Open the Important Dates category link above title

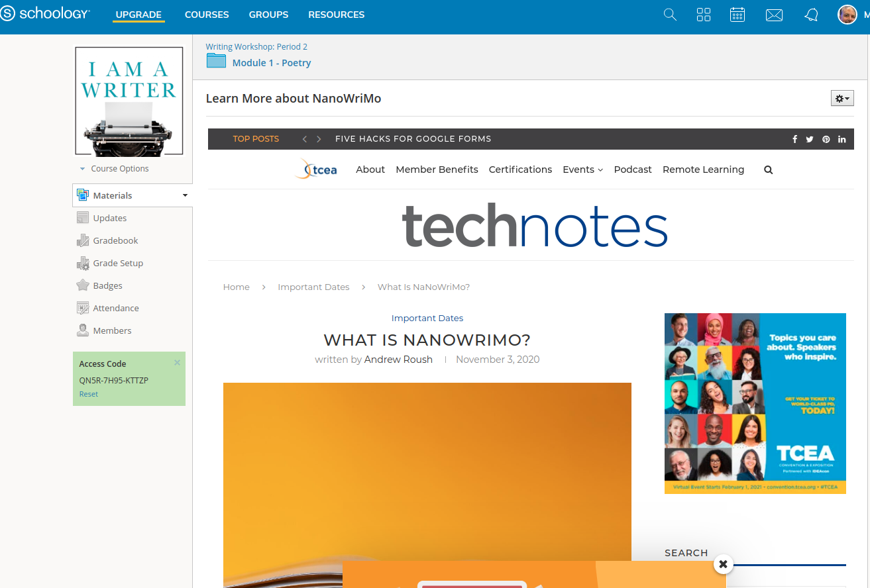click(427, 318)
